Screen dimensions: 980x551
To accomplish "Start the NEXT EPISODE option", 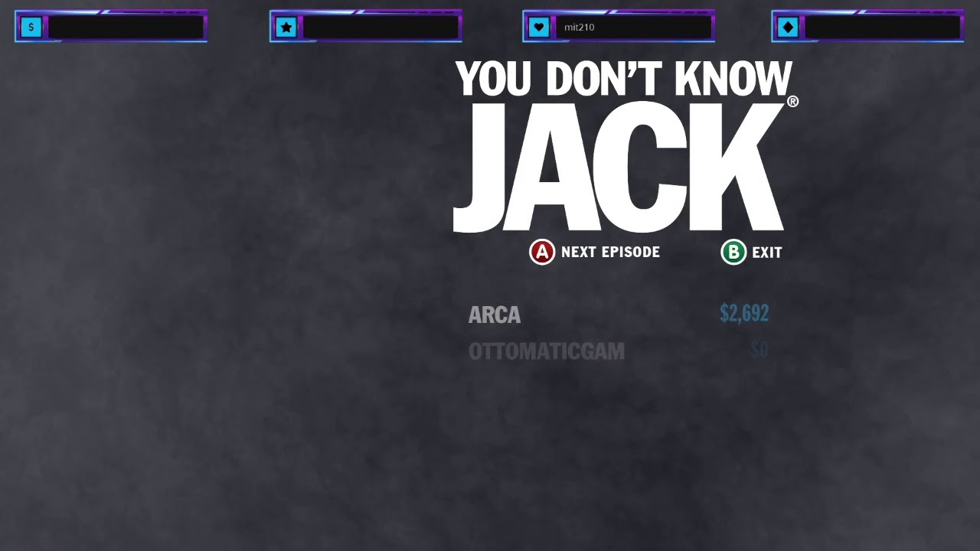I will tap(610, 252).
